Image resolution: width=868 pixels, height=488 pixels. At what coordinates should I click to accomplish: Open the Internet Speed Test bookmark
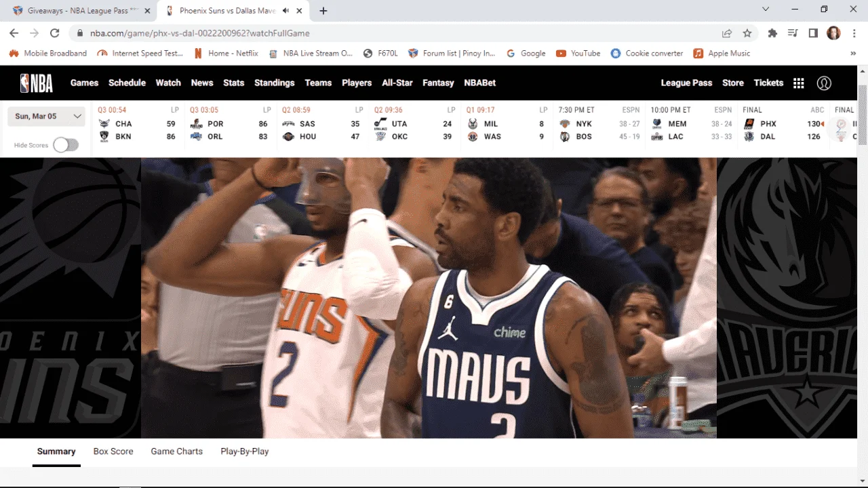click(x=140, y=54)
